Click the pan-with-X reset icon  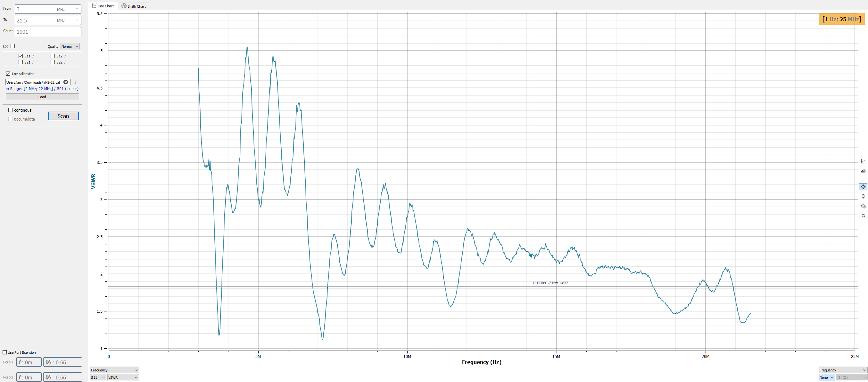[863, 206]
